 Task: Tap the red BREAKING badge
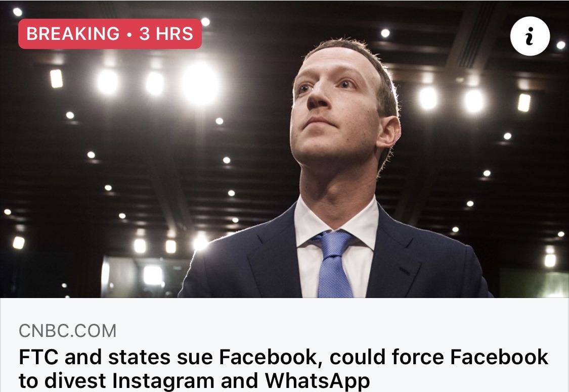click(110, 34)
